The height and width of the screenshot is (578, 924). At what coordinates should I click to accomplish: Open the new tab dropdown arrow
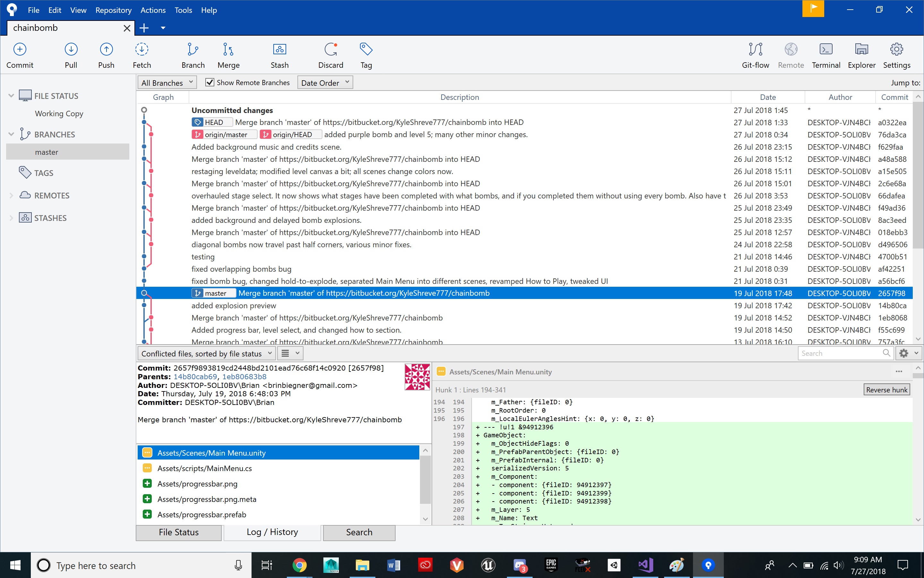pyautogui.click(x=163, y=28)
